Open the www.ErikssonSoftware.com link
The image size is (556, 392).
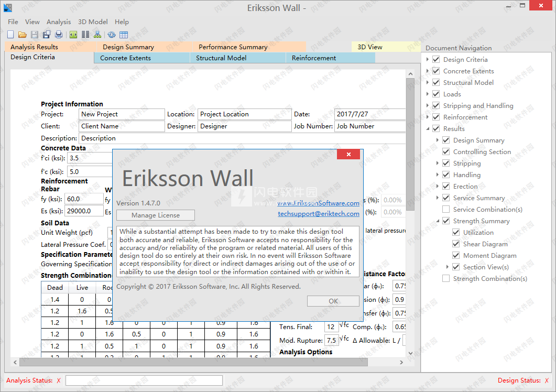tap(318, 203)
